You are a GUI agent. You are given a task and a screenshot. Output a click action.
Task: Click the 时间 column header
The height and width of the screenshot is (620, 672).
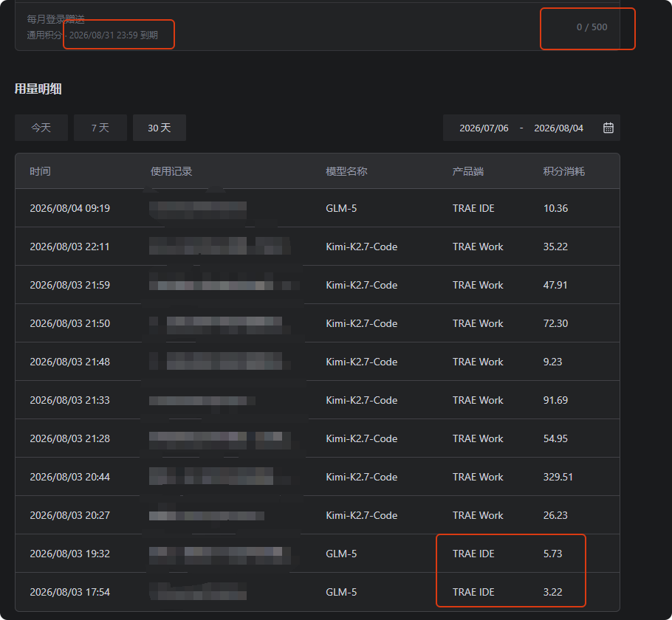point(41,171)
